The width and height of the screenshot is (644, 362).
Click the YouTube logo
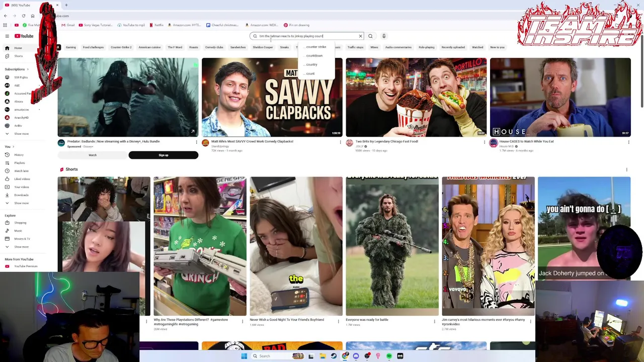point(24,36)
